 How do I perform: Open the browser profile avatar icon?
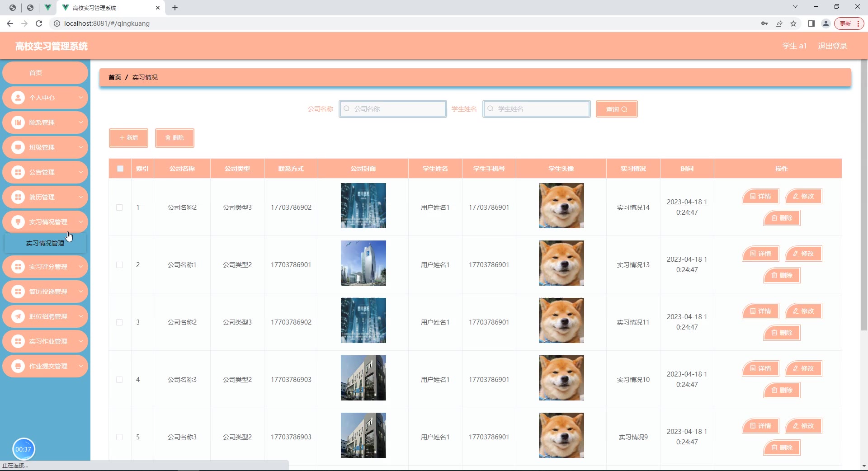point(826,24)
